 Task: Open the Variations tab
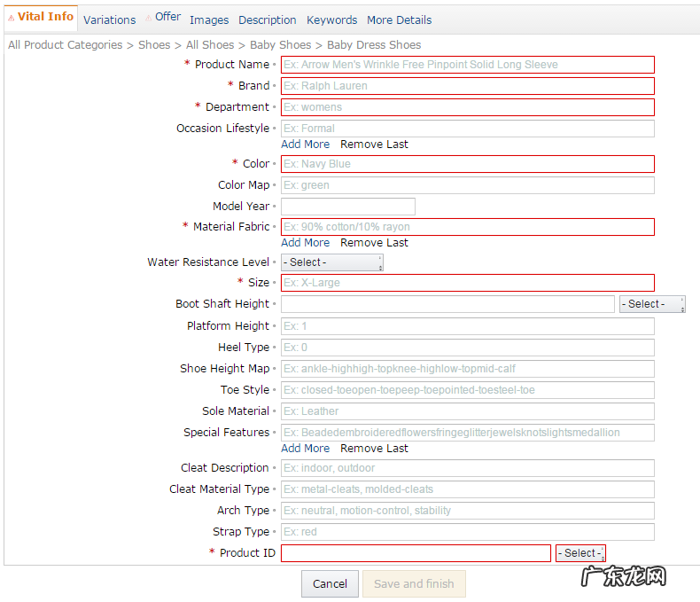click(109, 20)
